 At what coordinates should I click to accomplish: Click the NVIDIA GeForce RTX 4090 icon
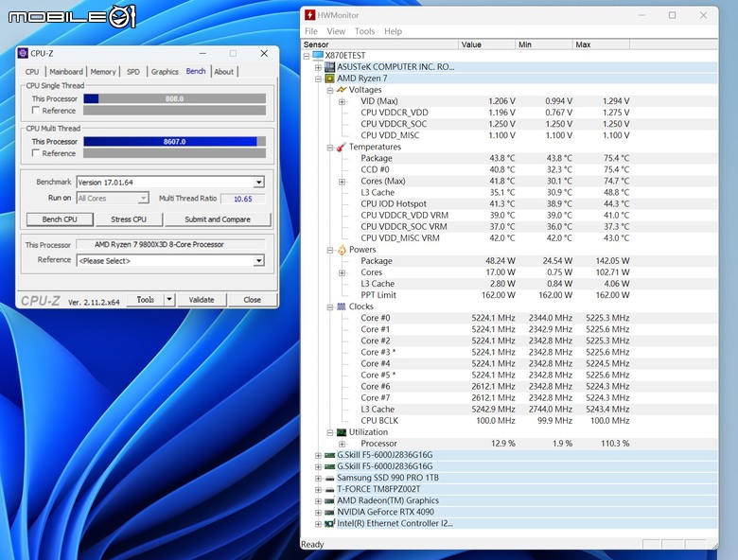(x=329, y=512)
